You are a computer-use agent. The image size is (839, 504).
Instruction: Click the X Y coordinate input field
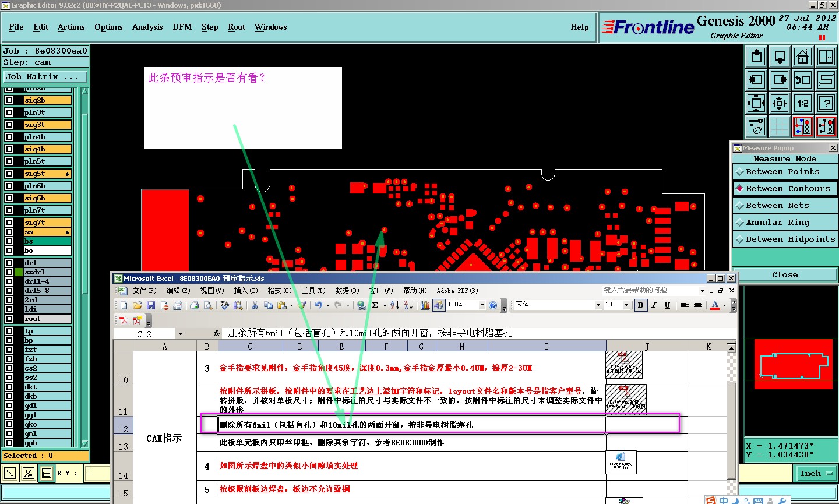(98, 473)
